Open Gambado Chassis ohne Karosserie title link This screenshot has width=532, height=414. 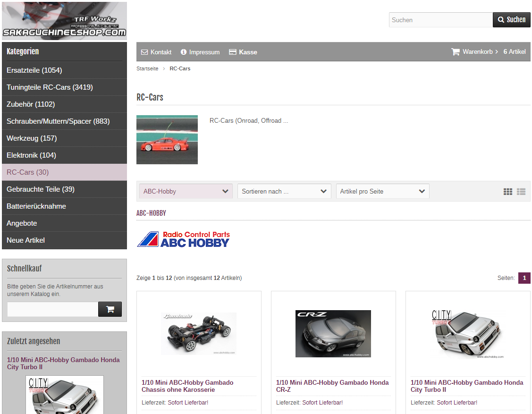(187, 386)
